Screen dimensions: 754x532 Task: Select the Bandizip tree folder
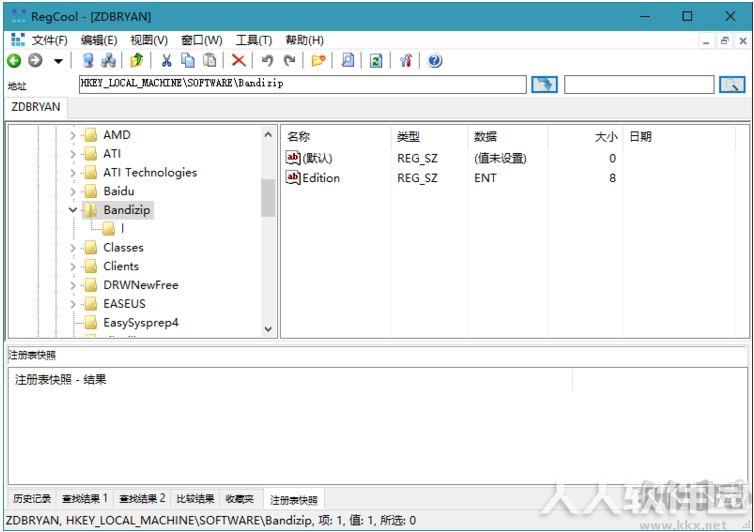point(118,210)
